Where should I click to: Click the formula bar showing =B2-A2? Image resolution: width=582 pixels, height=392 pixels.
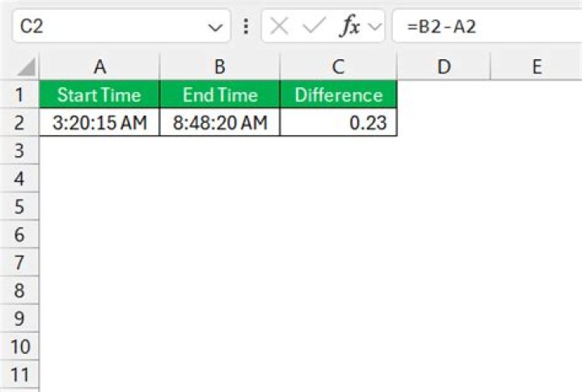coord(485,27)
